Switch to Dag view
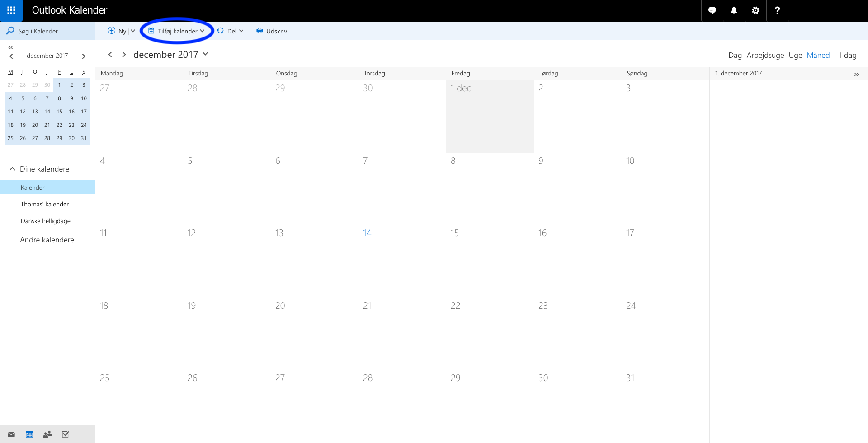Image resolution: width=868 pixels, height=443 pixels. point(735,55)
